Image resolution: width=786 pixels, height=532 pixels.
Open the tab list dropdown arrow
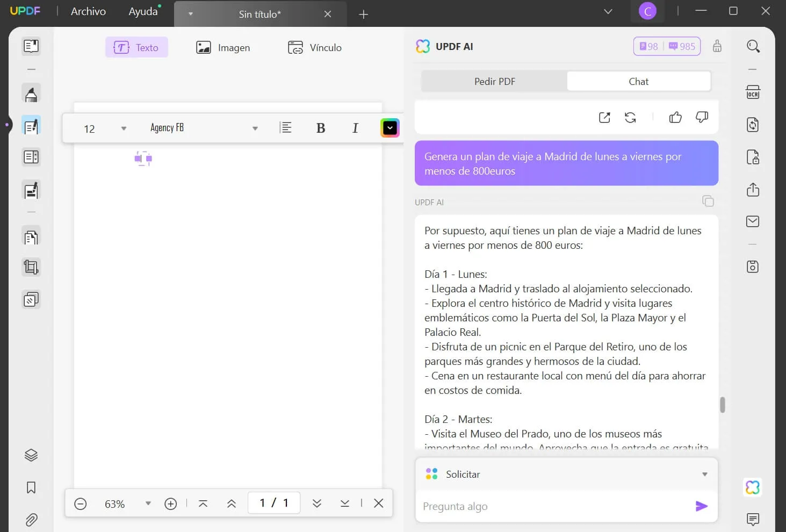coord(190,14)
